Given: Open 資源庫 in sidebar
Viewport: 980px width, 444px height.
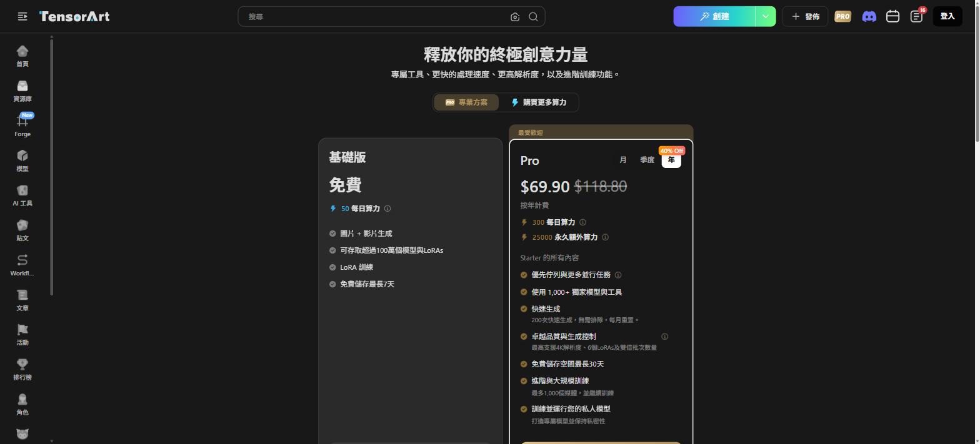Looking at the screenshot, I should tap(22, 91).
